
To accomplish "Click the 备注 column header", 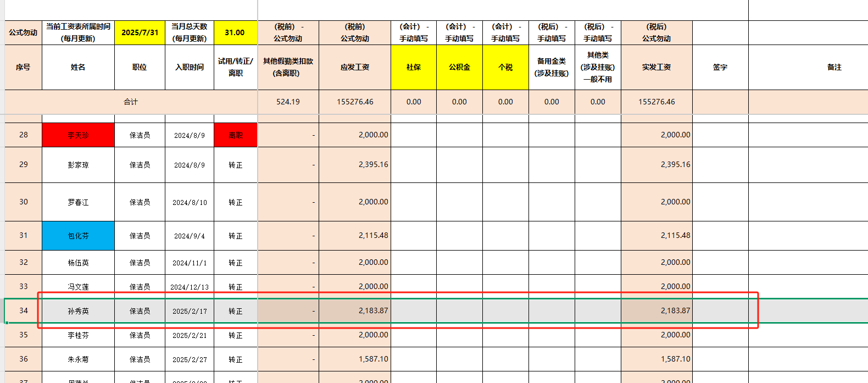I will [834, 67].
